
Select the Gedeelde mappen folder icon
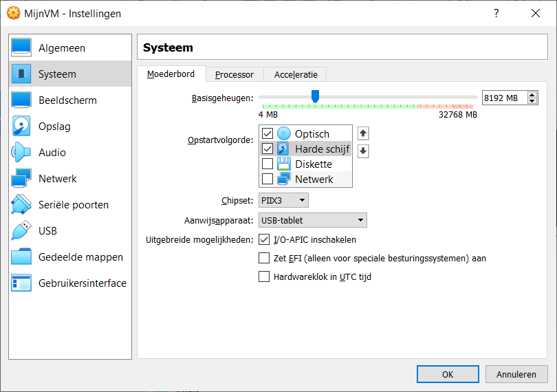point(21,257)
